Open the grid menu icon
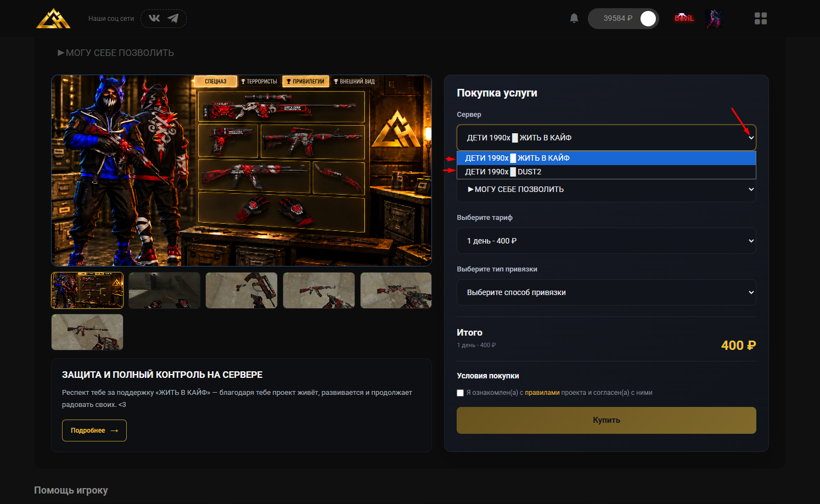 (x=761, y=19)
